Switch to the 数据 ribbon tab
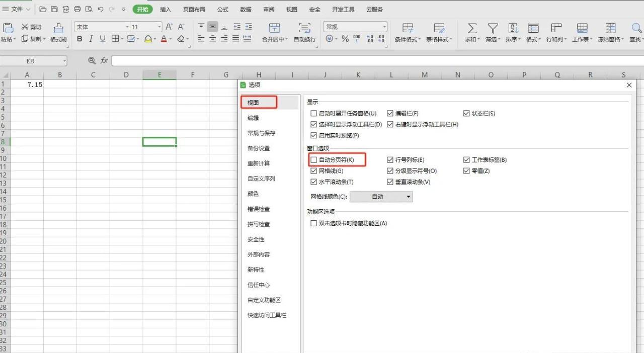 246,9
